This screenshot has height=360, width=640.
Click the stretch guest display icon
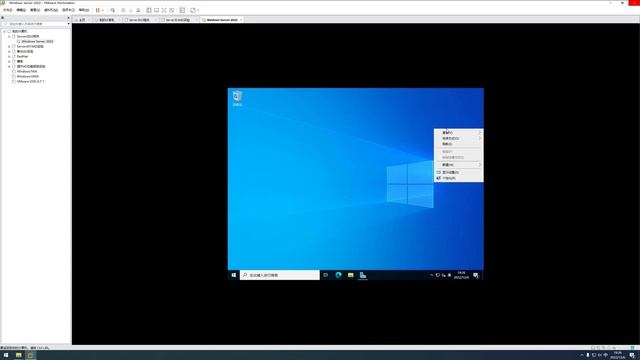pyautogui.click(x=193, y=10)
